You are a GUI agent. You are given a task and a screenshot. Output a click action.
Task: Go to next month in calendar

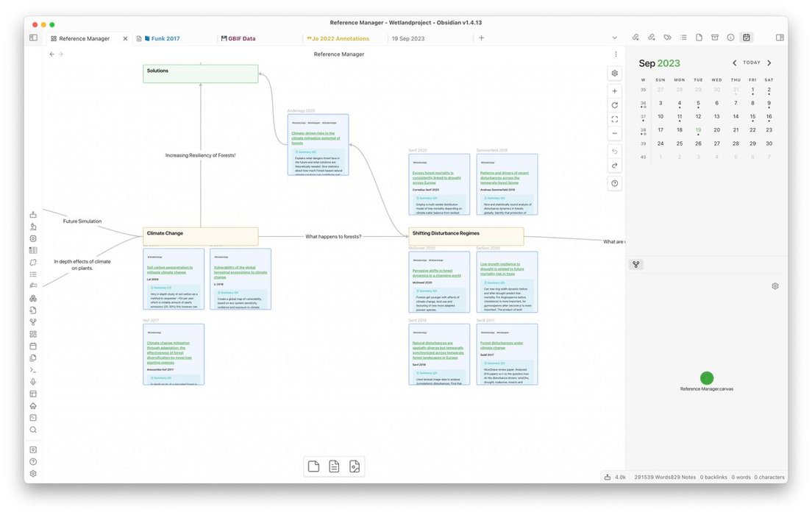coord(769,63)
